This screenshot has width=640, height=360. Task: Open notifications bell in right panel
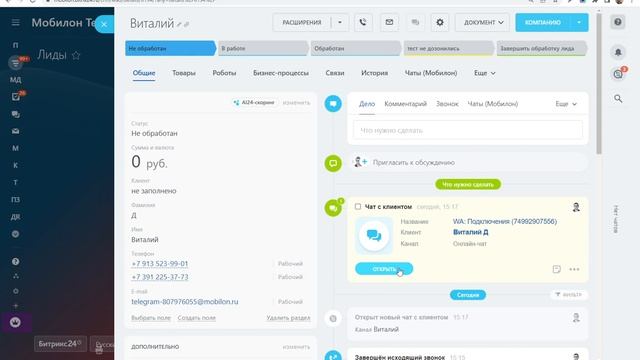[618, 52]
